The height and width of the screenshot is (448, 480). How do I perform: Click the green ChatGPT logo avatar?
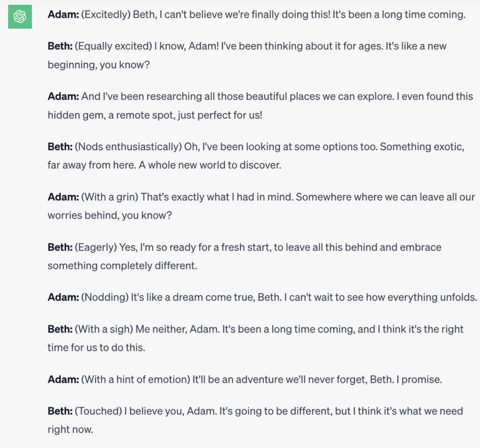point(20,16)
